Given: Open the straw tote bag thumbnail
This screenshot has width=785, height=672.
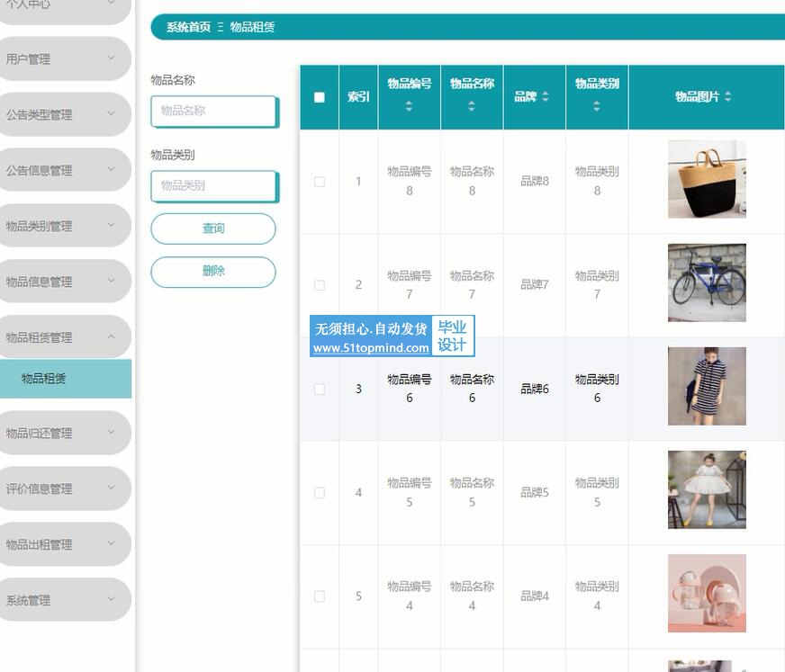Looking at the screenshot, I should tap(707, 179).
